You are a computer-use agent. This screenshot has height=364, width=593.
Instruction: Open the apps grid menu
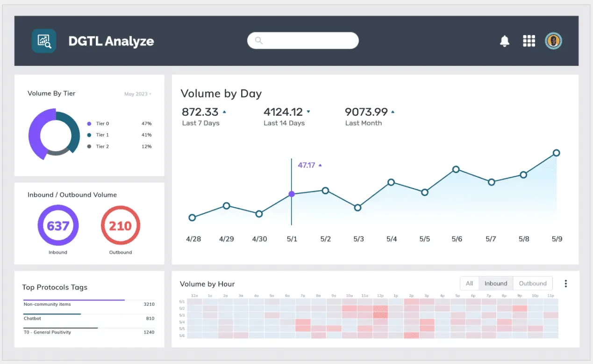tap(529, 41)
